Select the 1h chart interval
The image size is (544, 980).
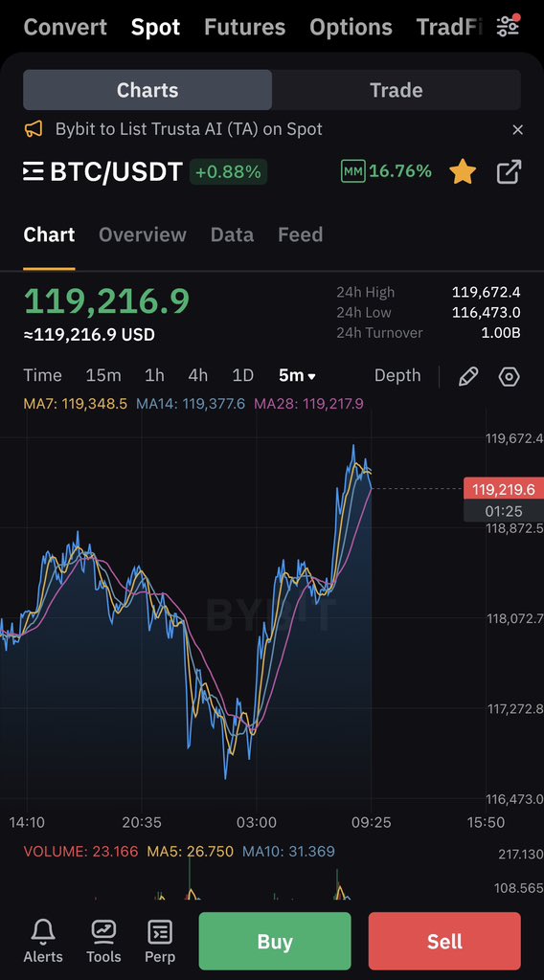154,375
